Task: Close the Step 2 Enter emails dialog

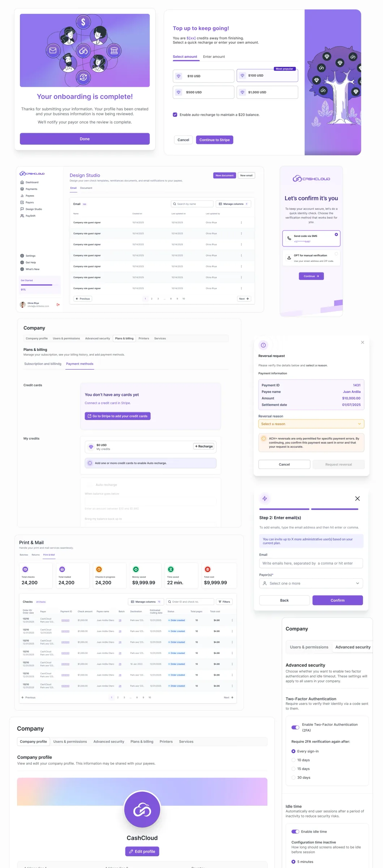Action: (357, 498)
